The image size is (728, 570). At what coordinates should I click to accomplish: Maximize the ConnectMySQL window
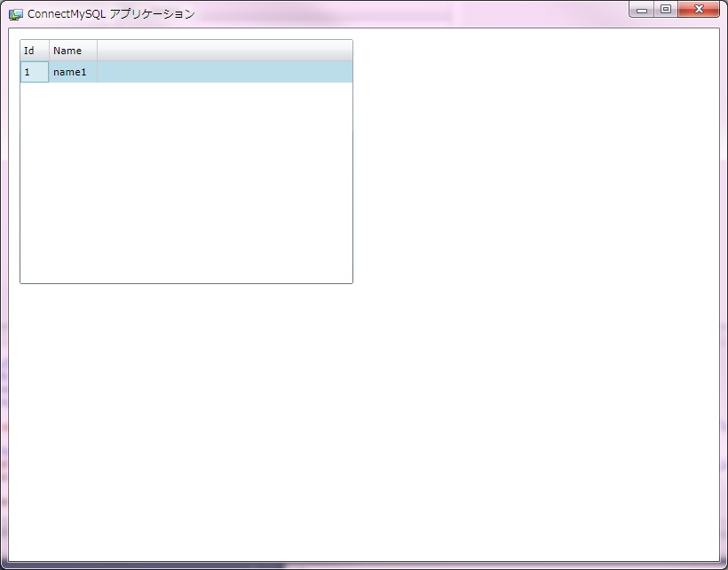[x=666, y=9]
